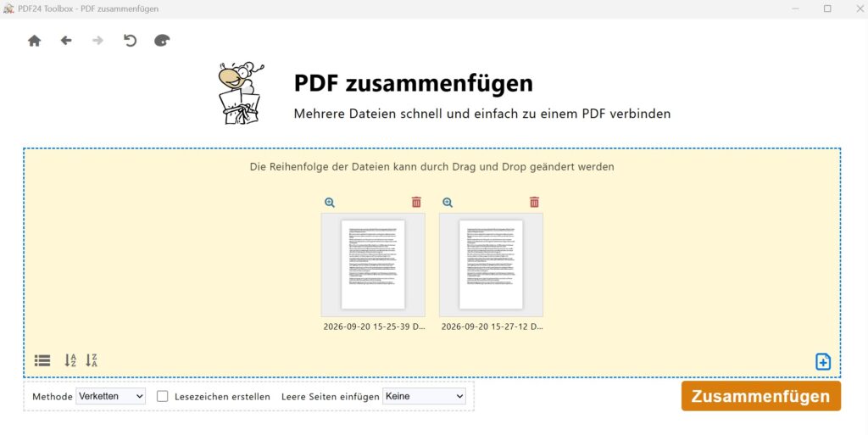Click the Methode label
The image size is (868, 435).
(x=53, y=397)
